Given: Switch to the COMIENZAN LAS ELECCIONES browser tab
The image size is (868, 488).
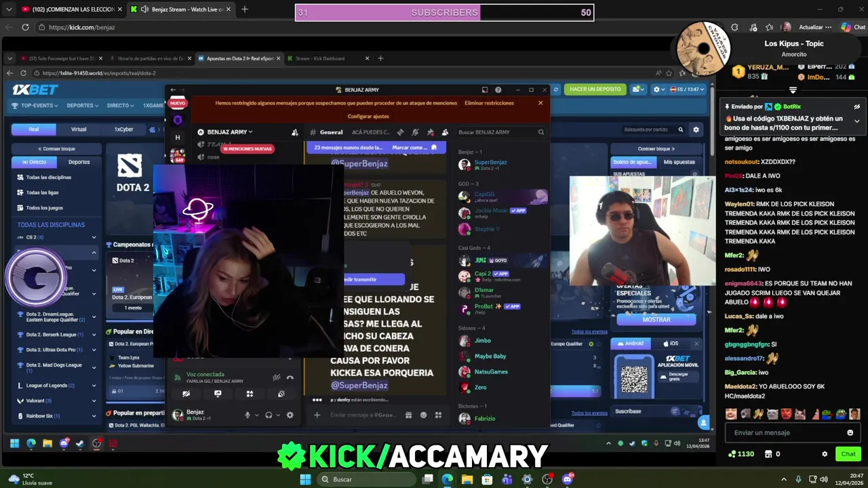Looking at the screenshot, I should tap(71, 9).
